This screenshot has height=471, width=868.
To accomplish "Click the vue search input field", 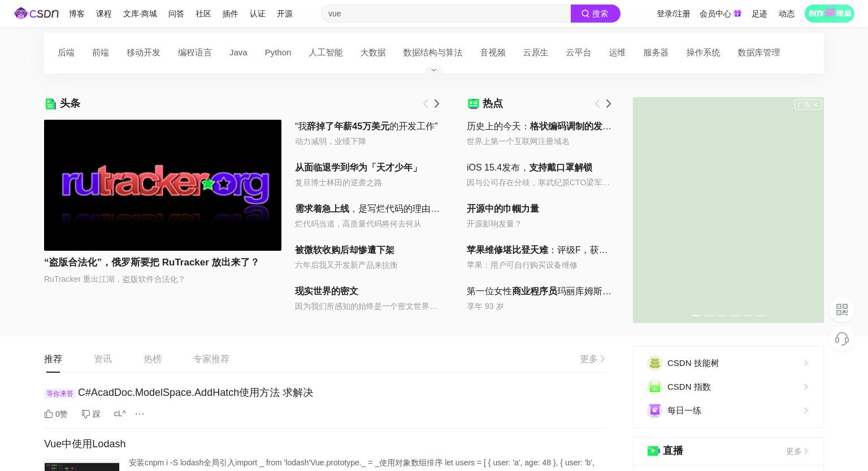I will click(446, 14).
